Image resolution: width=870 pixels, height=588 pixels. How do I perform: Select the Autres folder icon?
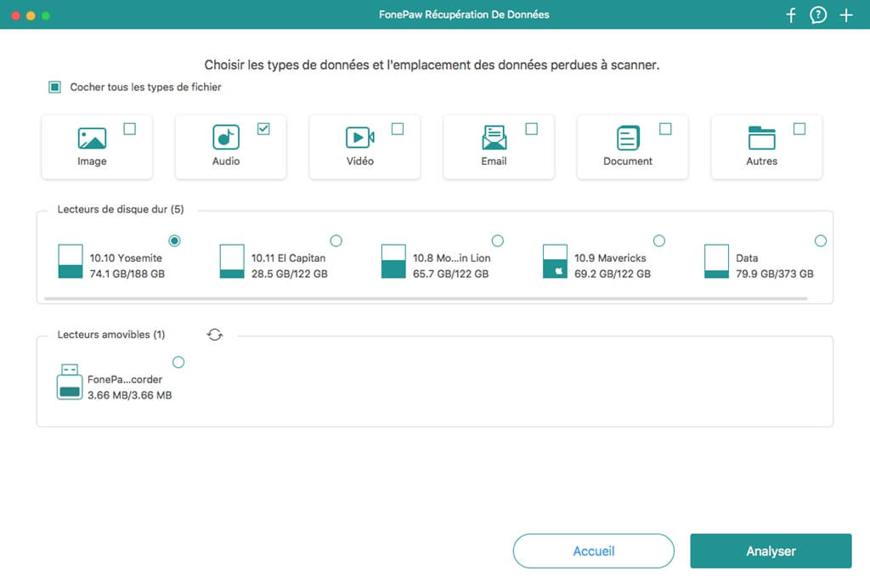tap(762, 138)
